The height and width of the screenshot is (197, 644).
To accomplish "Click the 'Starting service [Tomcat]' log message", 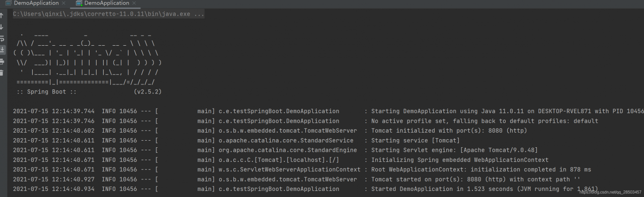I will coord(415,140).
